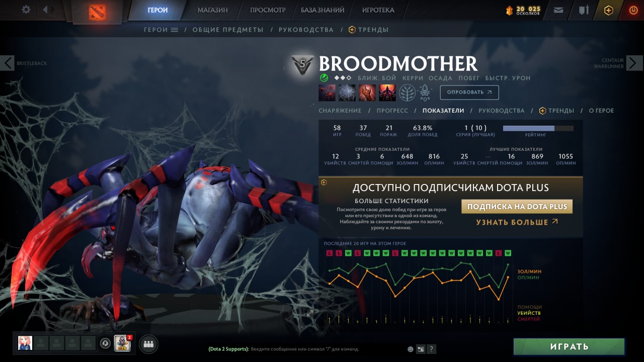Screen dimensions: 644x362
Task: Open the Dota Plus hexagon icon
Action: (609, 10)
